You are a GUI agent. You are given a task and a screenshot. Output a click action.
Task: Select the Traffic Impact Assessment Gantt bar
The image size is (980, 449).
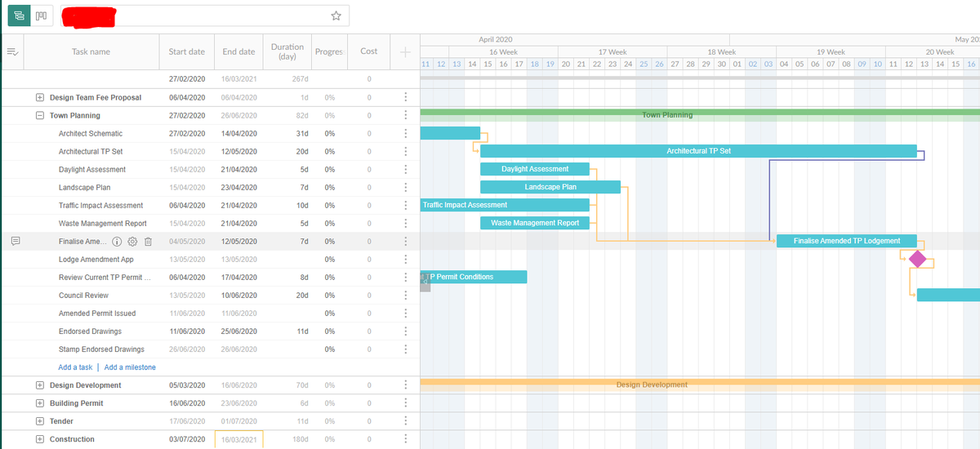coord(505,205)
